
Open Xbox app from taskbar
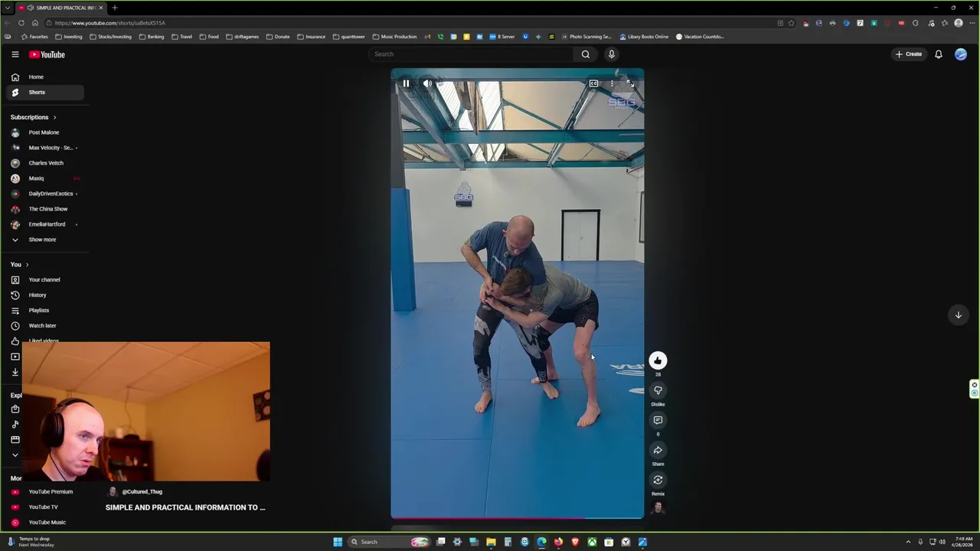pos(592,542)
